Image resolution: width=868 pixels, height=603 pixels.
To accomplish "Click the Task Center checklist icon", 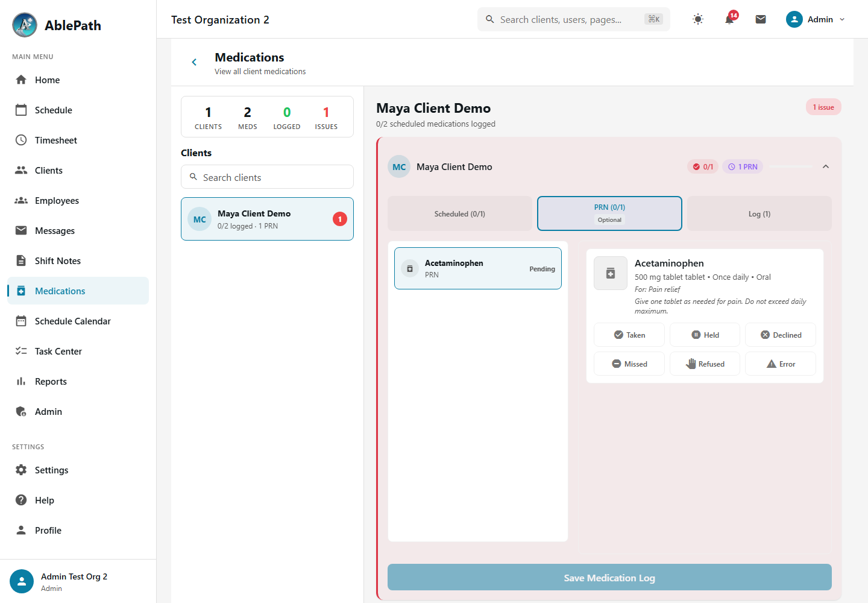I will pos(21,351).
